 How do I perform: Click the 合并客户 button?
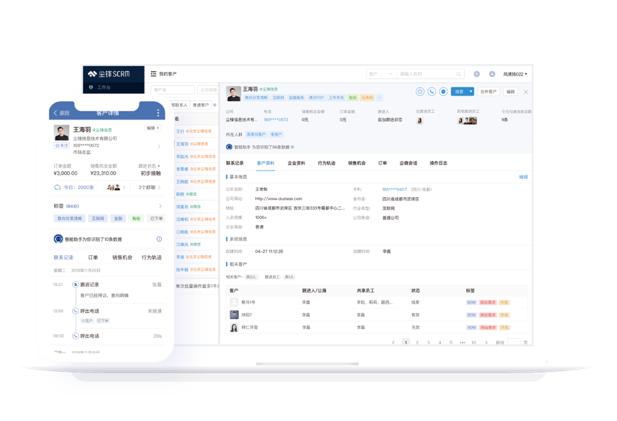488,91
